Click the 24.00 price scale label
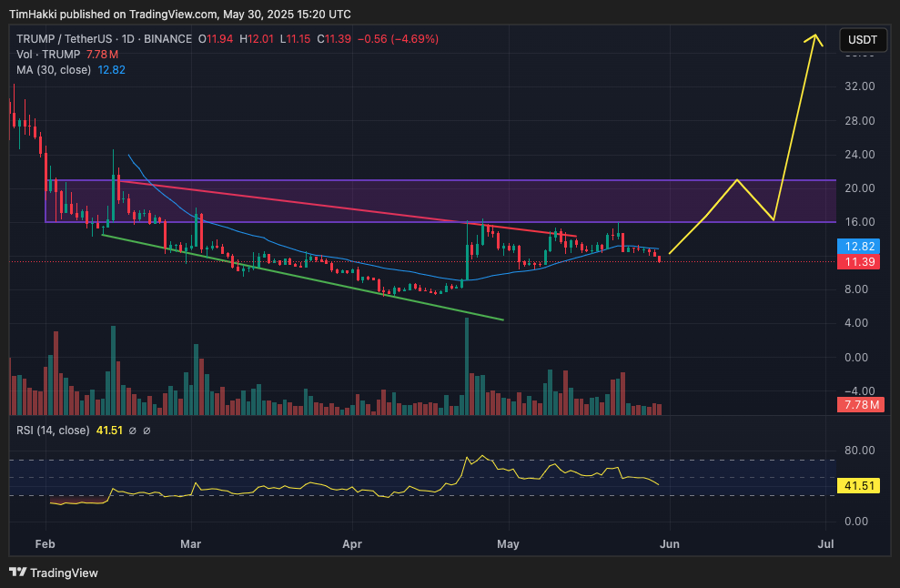Image resolution: width=900 pixels, height=588 pixels. pyautogui.click(x=859, y=155)
